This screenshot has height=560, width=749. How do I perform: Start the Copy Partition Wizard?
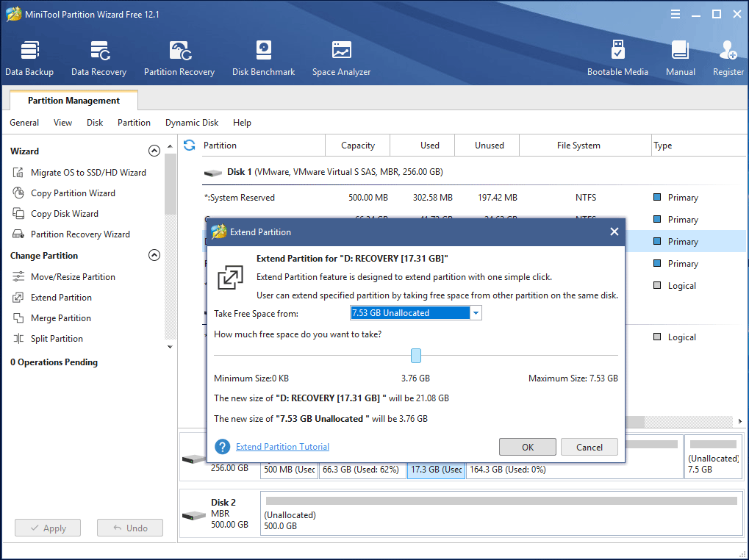point(64,193)
